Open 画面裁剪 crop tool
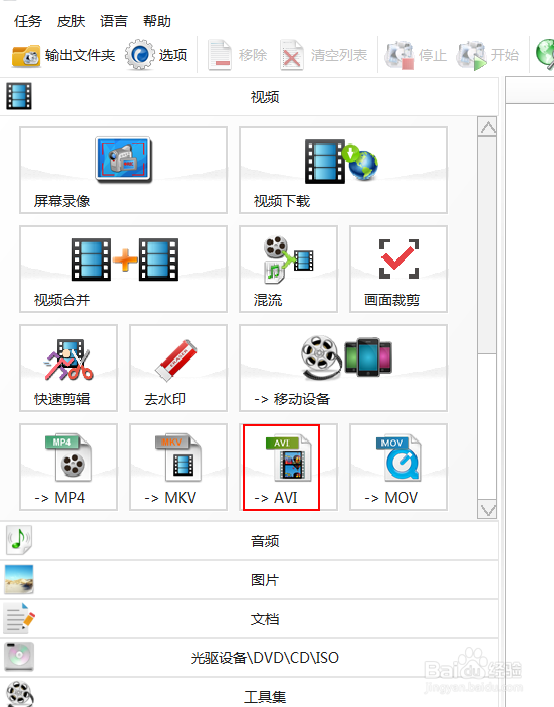Screen dimensions: 554x707 [398, 269]
